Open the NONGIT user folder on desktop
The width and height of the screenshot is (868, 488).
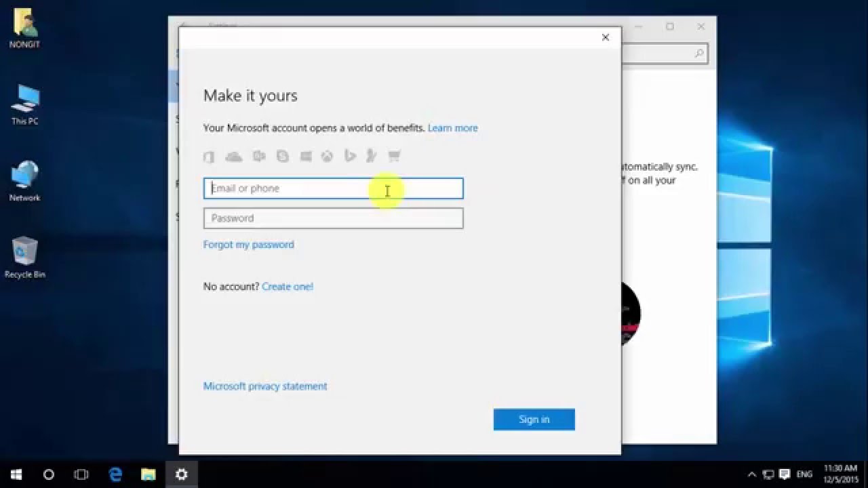tap(25, 29)
